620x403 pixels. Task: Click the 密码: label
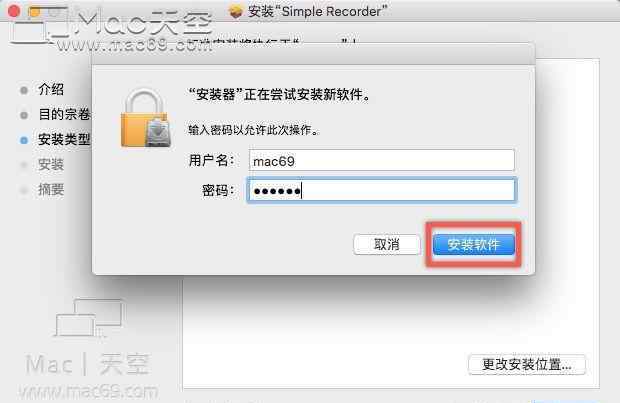218,191
